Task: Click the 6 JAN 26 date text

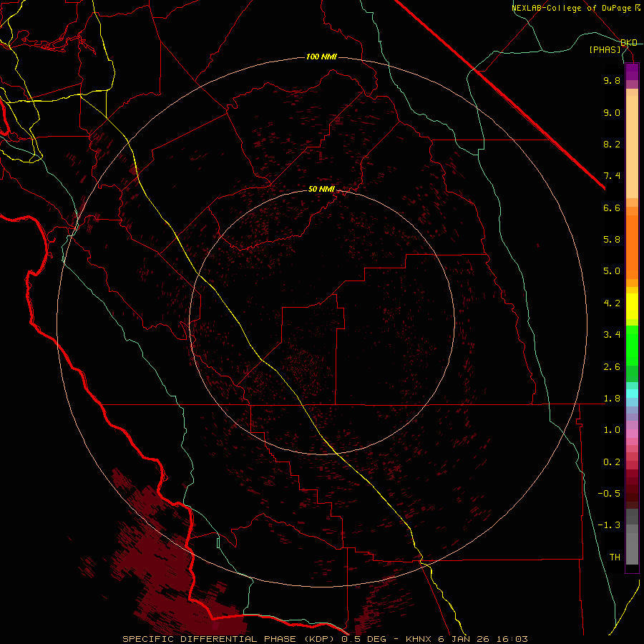Action: coord(464,639)
